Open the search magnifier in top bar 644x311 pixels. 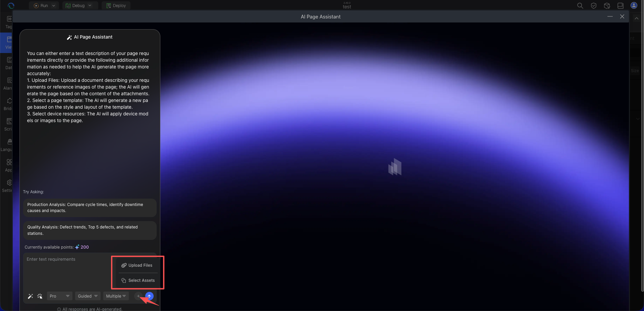point(580,6)
